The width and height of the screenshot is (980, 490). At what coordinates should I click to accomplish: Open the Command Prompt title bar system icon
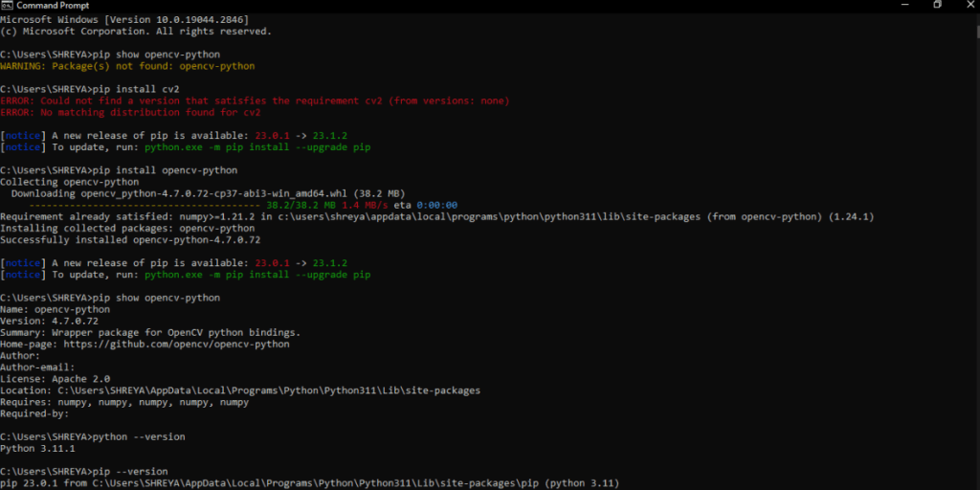pyautogui.click(x=7, y=5)
